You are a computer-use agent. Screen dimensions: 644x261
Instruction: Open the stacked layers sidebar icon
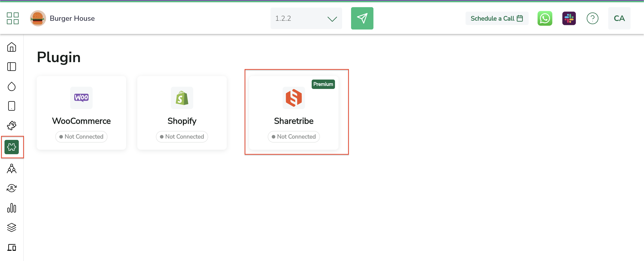[x=11, y=227]
